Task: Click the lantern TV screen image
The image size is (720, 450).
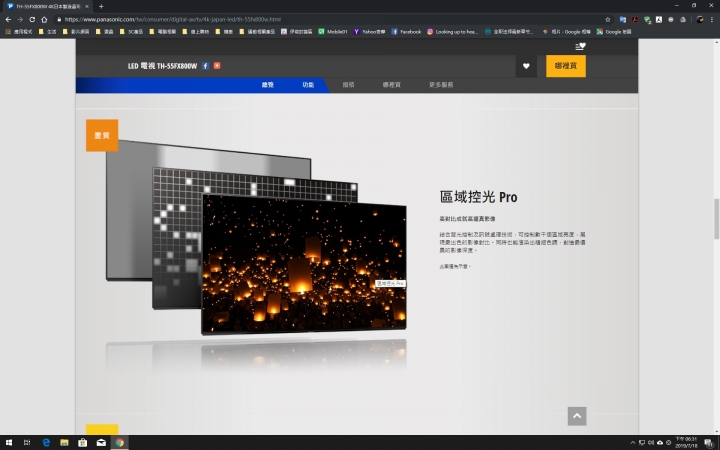Action: [304, 263]
